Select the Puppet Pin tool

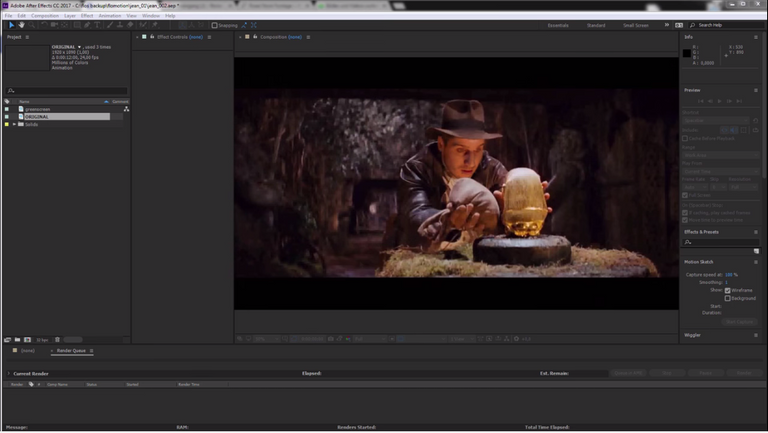click(155, 25)
